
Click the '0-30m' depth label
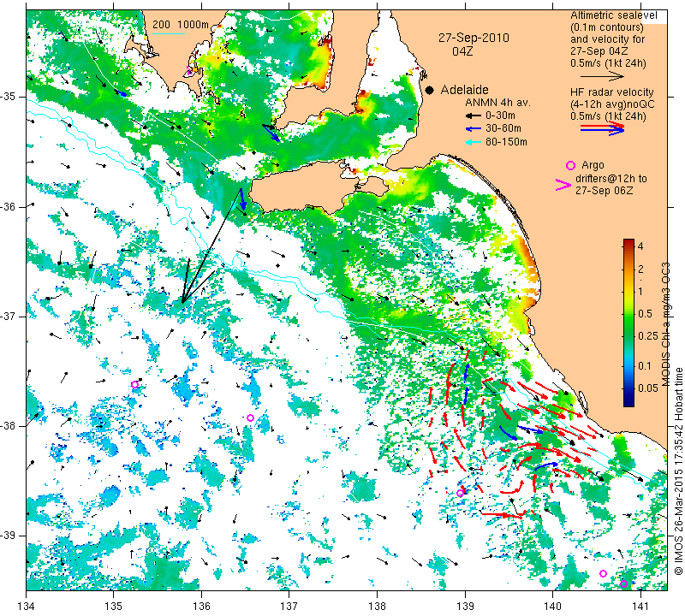[x=500, y=115]
